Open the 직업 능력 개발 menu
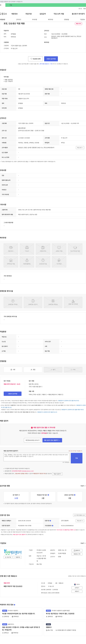This screenshot has width=86, height=644. pyautogui.click(x=59, y=14)
